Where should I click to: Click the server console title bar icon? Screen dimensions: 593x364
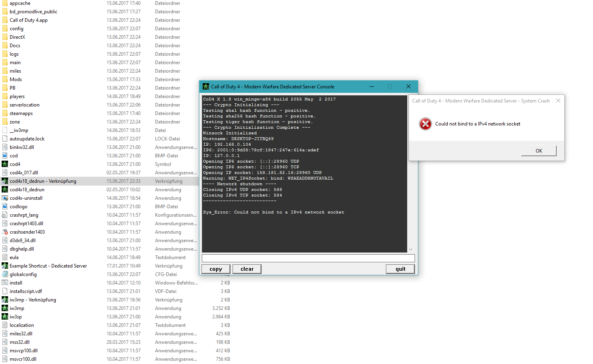click(x=206, y=86)
